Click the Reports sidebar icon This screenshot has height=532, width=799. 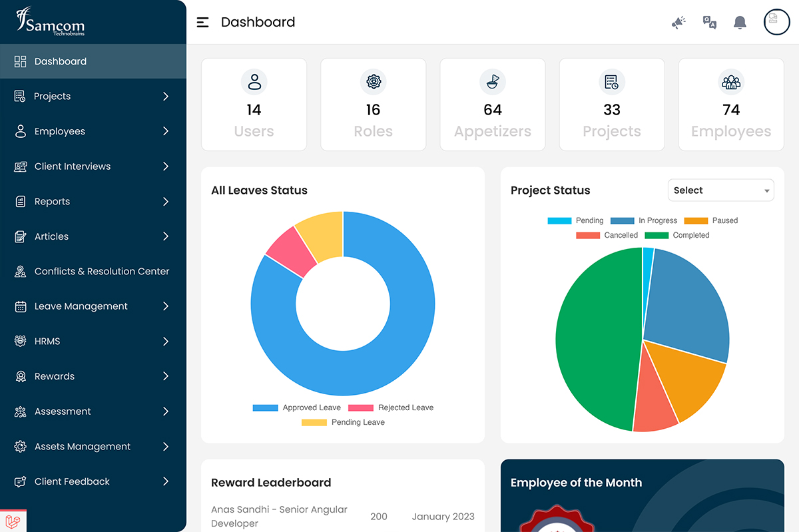pyautogui.click(x=21, y=201)
